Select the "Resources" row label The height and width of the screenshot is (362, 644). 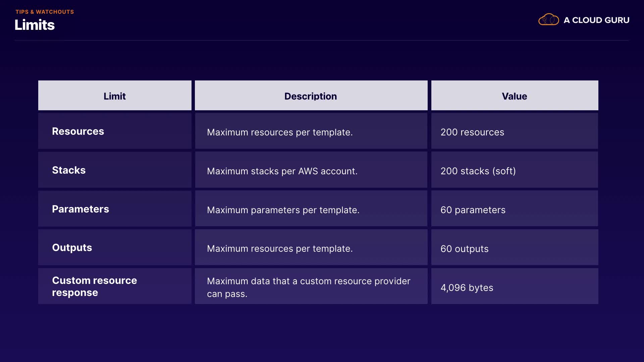click(x=78, y=131)
